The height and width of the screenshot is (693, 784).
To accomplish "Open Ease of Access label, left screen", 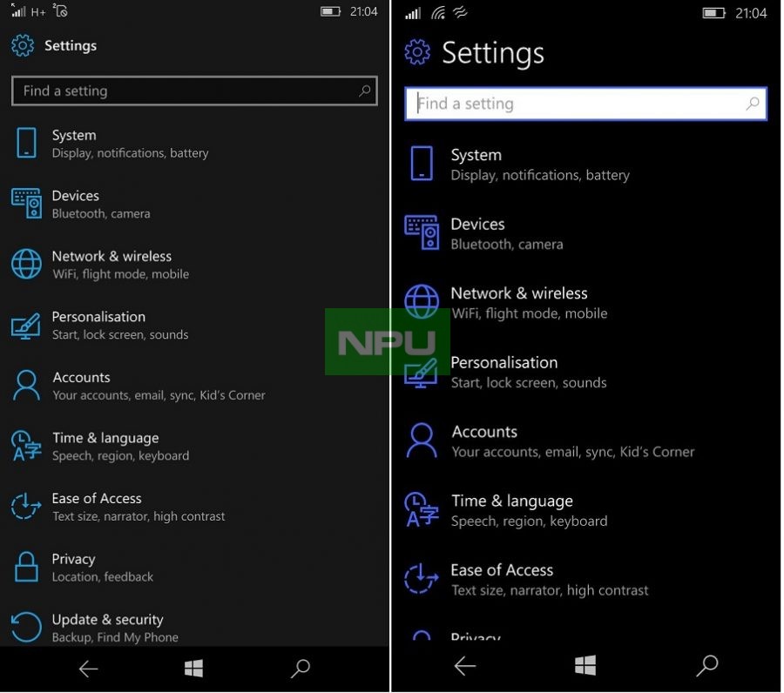I will [97, 499].
